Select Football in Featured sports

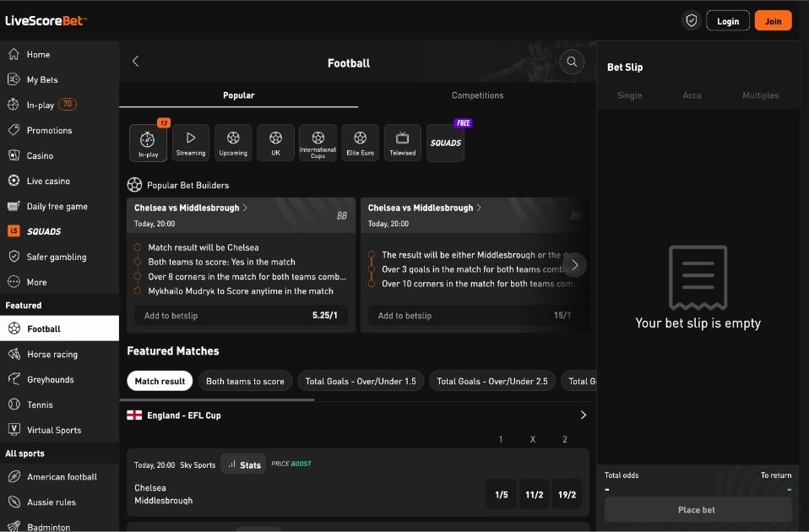click(x=59, y=328)
